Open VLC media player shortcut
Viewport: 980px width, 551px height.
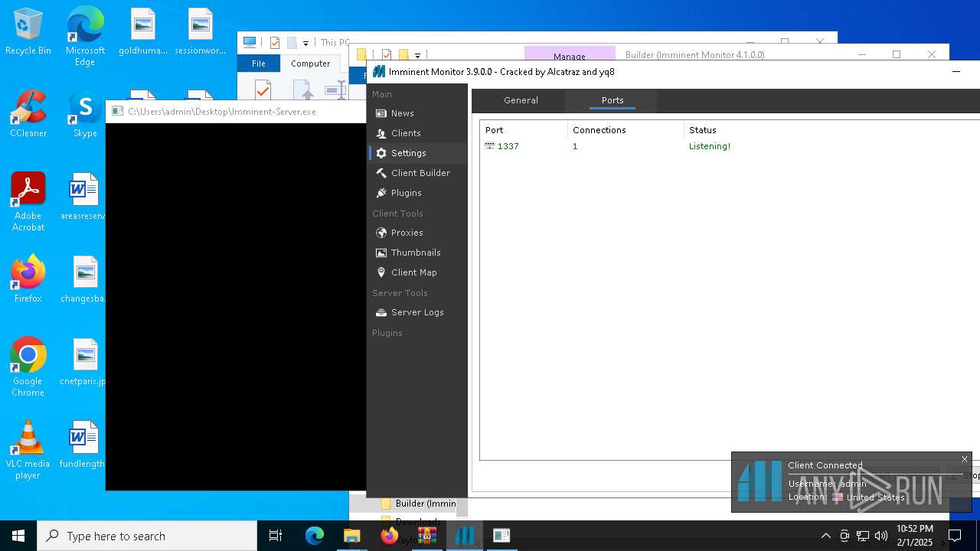coord(28,450)
